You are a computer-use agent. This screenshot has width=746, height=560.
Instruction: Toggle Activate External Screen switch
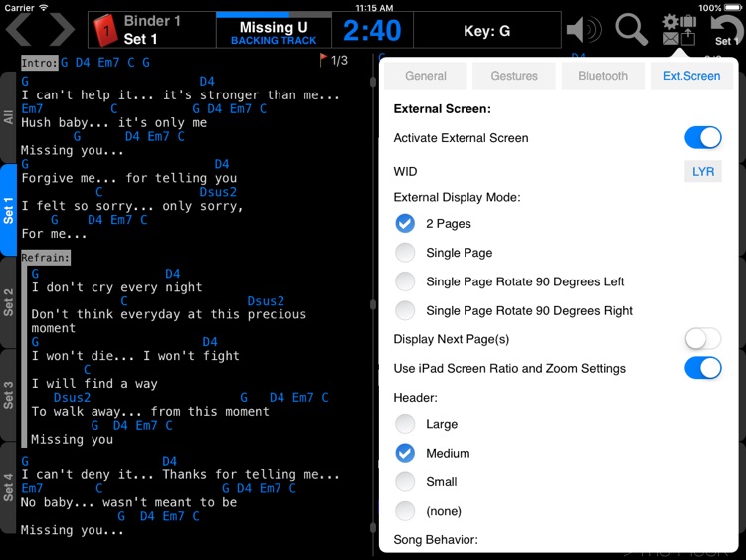tap(702, 138)
